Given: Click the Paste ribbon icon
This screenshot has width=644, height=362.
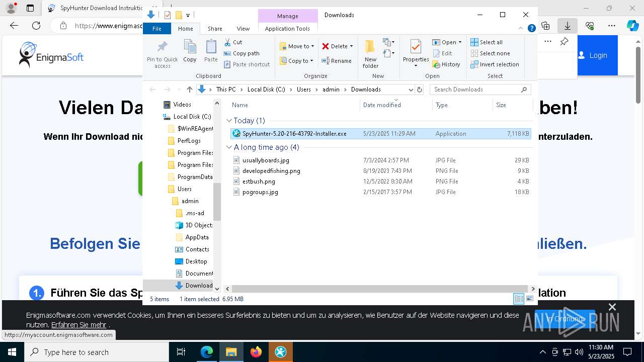Looking at the screenshot, I should point(211,51).
